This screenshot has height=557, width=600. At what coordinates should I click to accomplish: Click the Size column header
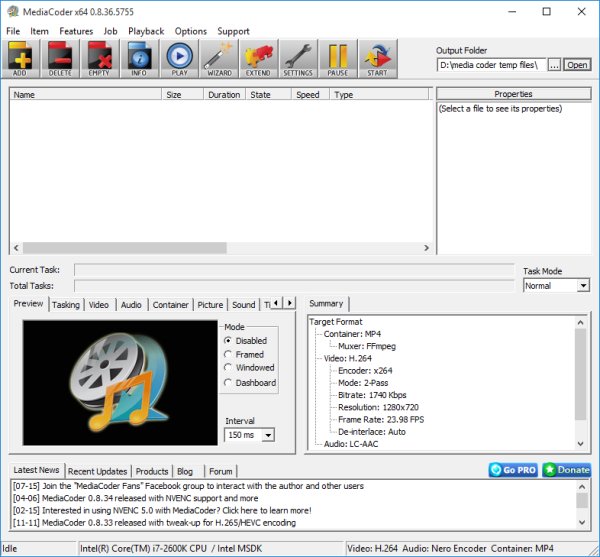[183, 94]
